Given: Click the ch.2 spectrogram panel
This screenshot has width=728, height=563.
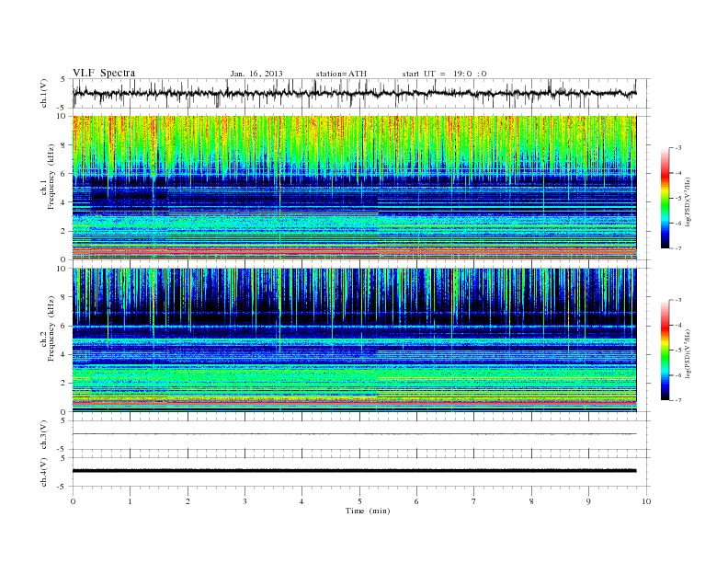Looking at the screenshot, I should coord(354,340).
